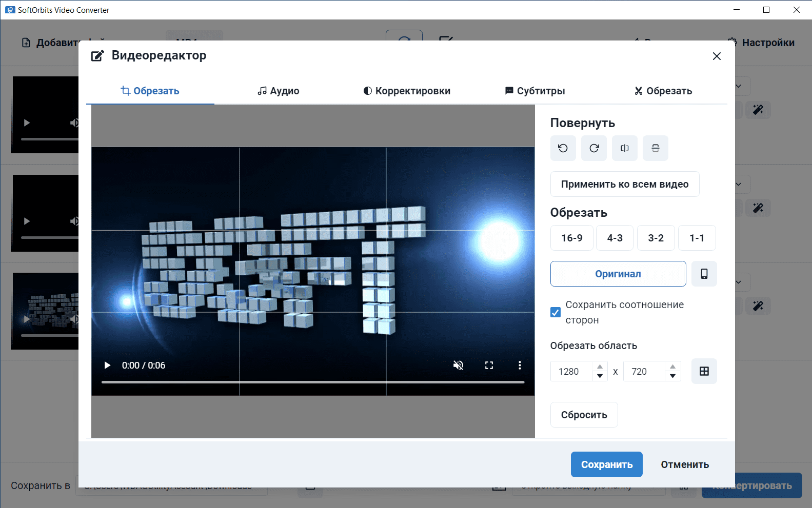The image size is (812, 508).
Task: Open preview video in fullscreen
Action: pos(489,365)
